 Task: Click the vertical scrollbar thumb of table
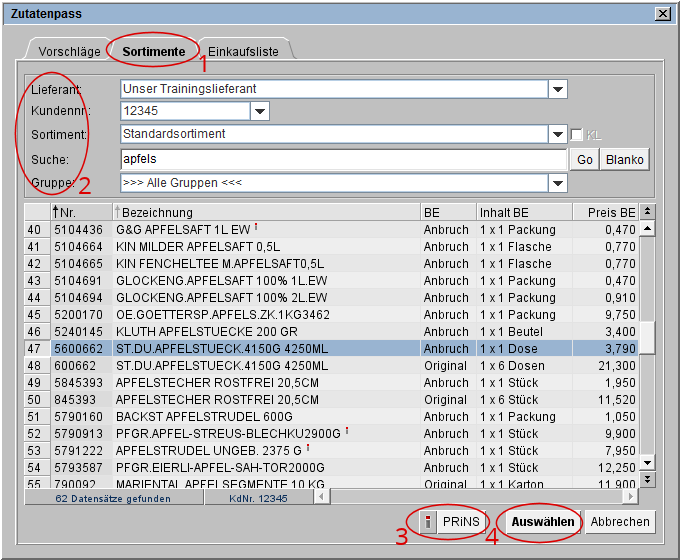[647, 337]
